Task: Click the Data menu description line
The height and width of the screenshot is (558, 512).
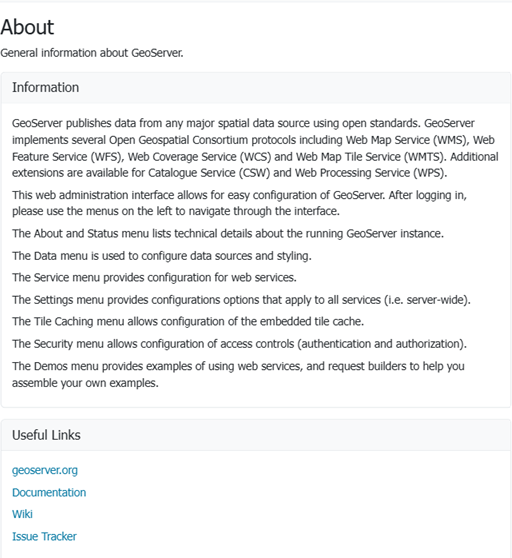Action: (x=162, y=256)
